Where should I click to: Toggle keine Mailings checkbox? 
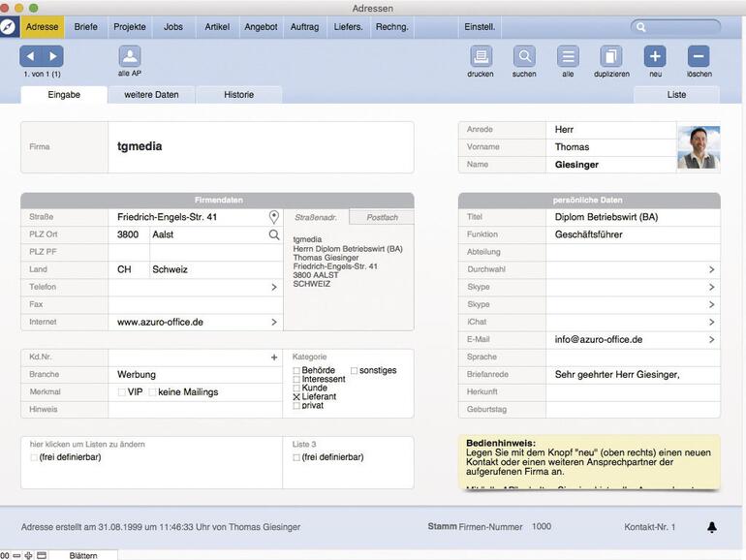point(153,392)
